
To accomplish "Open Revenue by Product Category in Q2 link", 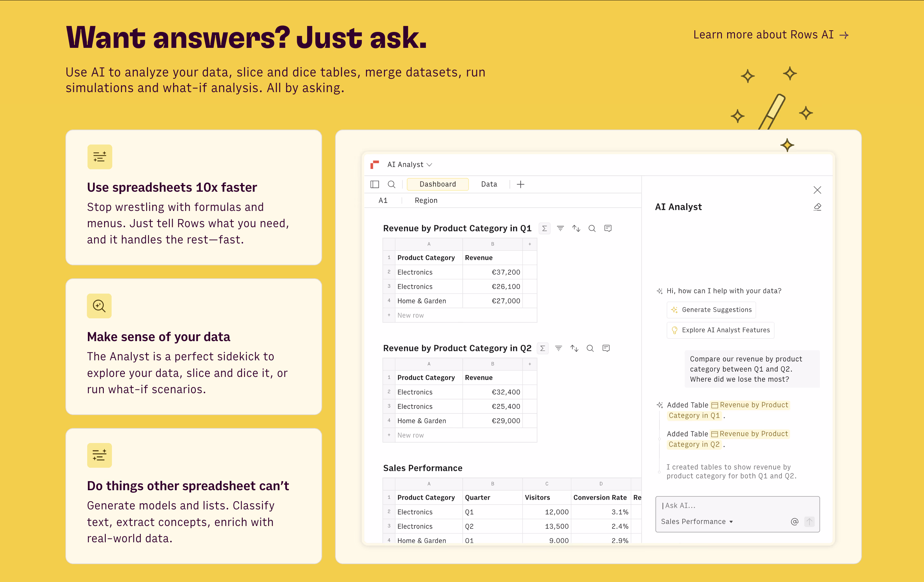I will click(x=728, y=439).
